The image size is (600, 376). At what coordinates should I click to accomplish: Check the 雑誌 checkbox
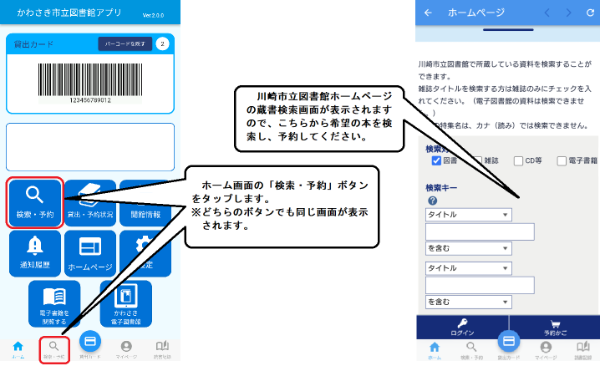(478, 161)
